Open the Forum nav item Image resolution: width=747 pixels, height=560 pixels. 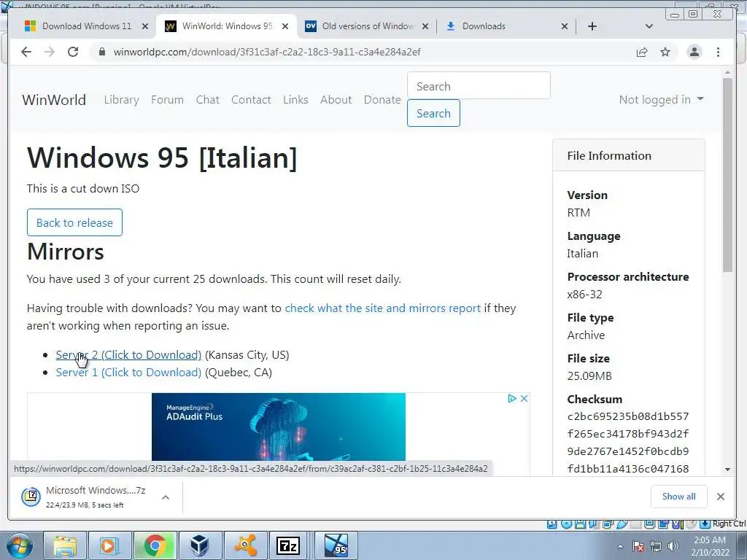click(x=167, y=99)
